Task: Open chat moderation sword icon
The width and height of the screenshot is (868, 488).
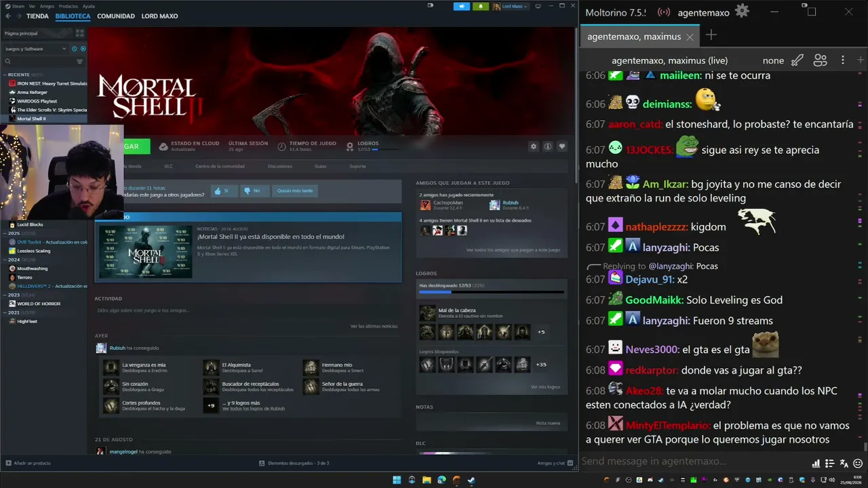Action: 797,60
